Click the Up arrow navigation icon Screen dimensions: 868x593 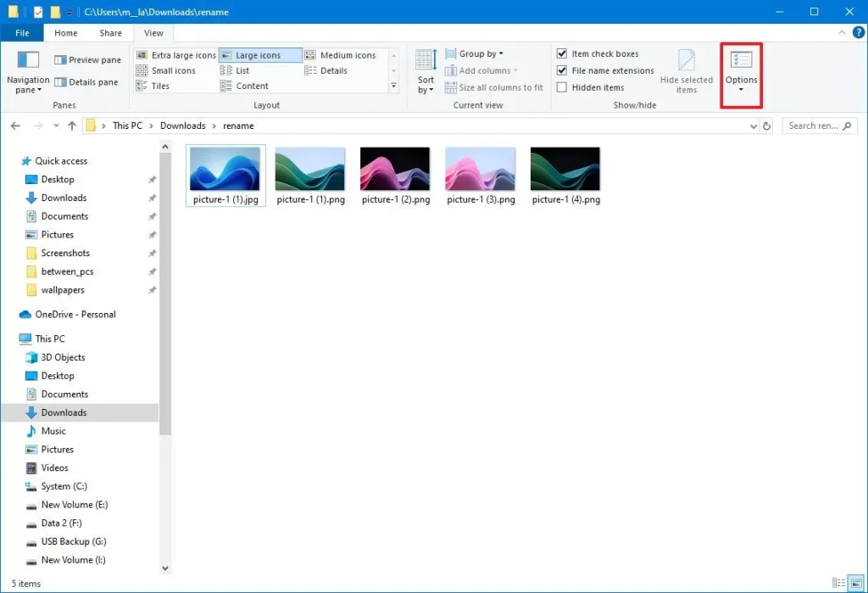72,126
